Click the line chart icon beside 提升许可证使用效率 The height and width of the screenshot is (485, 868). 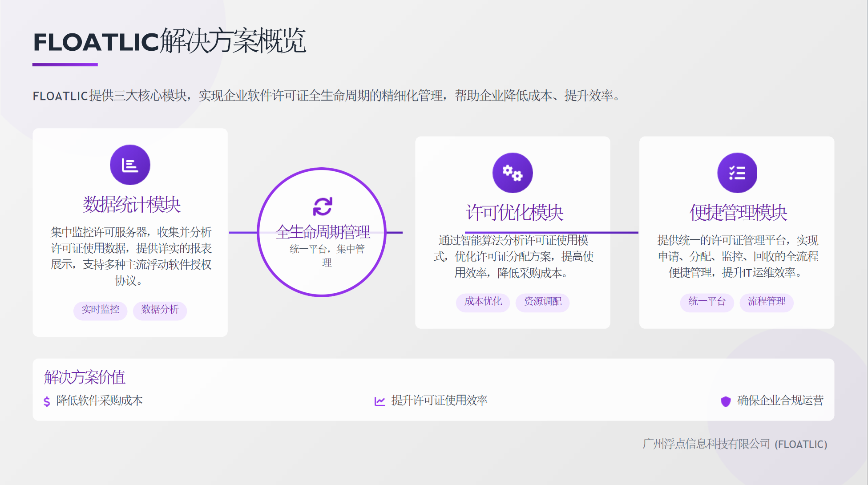[379, 401]
